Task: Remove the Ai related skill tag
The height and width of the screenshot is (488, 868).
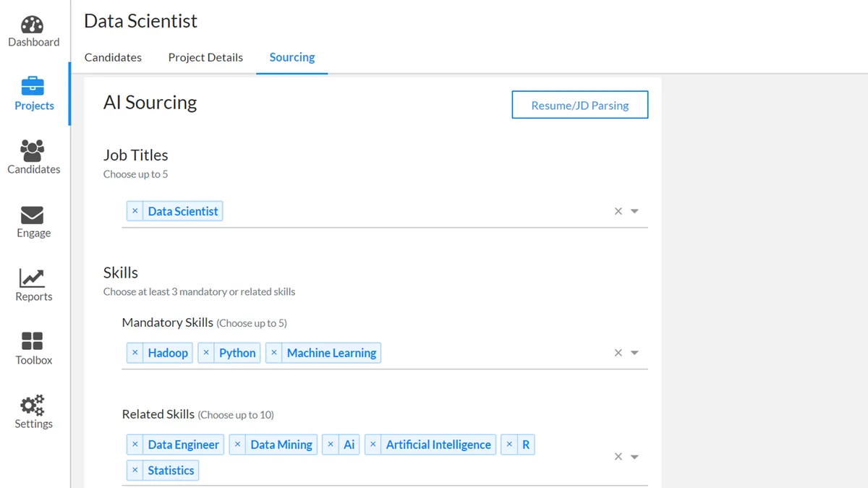Action: 331,445
